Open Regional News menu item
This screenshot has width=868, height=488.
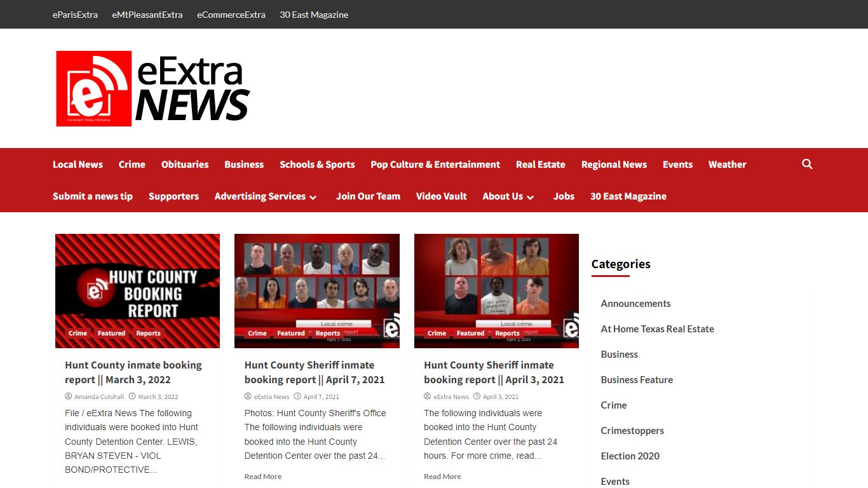click(x=614, y=165)
